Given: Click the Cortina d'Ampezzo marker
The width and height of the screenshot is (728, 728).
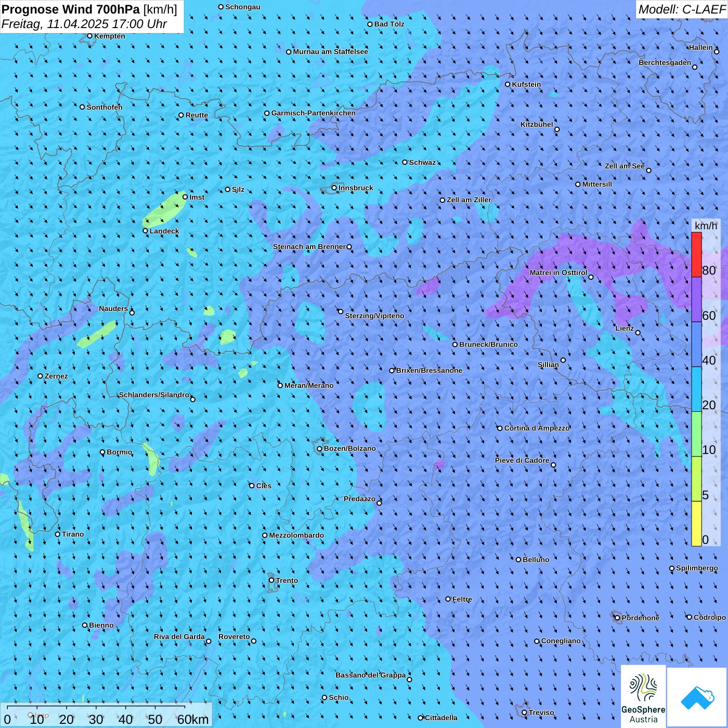Looking at the screenshot, I should [500, 428].
